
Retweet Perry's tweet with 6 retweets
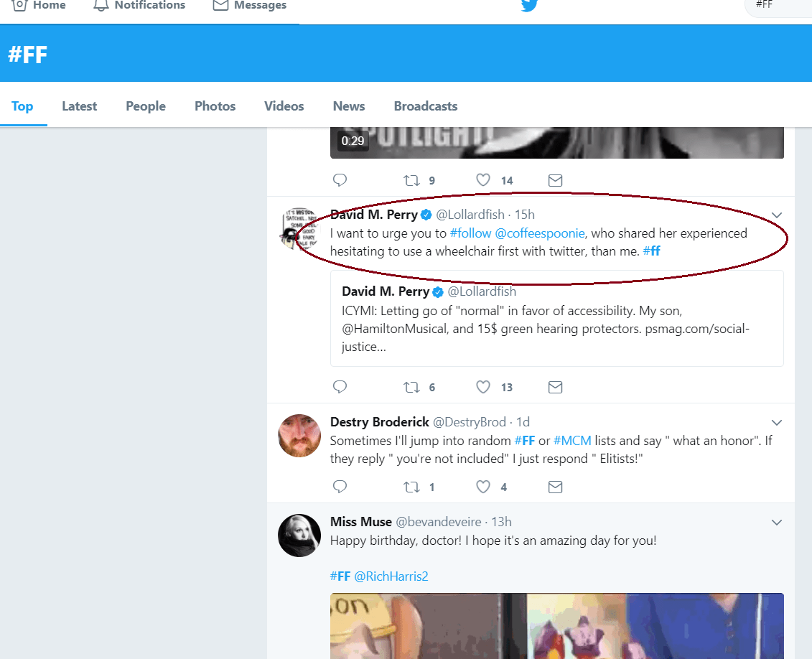pyautogui.click(x=411, y=387)
